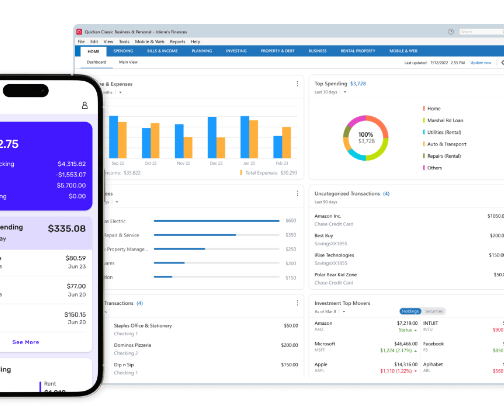Open the help question mark icon
504x406 pixels.
[x=451, y=32]
